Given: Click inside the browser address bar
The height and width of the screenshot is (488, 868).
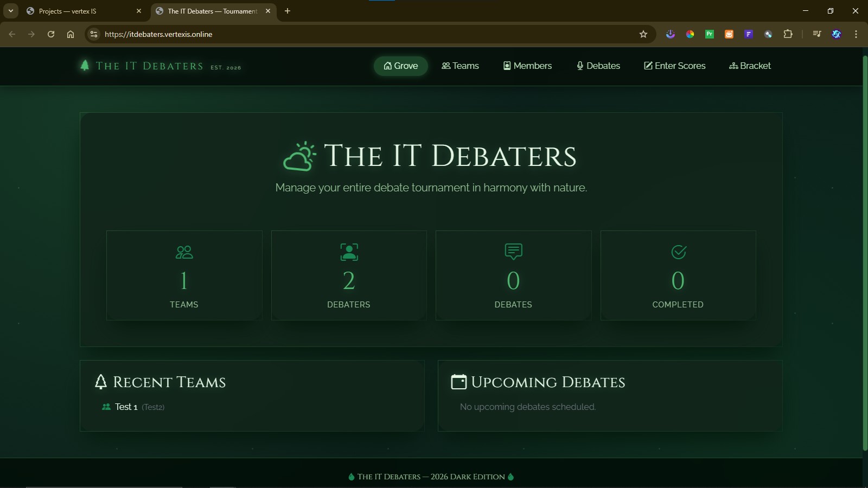Looking at the screenshot, I should tap(325, 34).
